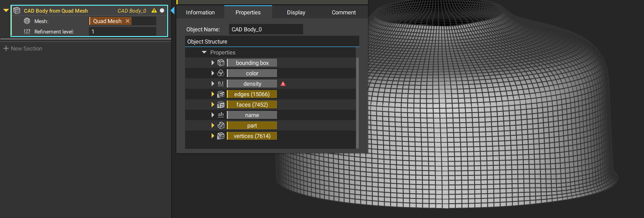The width and height of the screenshot is (644, 218).
Task: Click the Object Structure heading
Action: pos(207,42)
